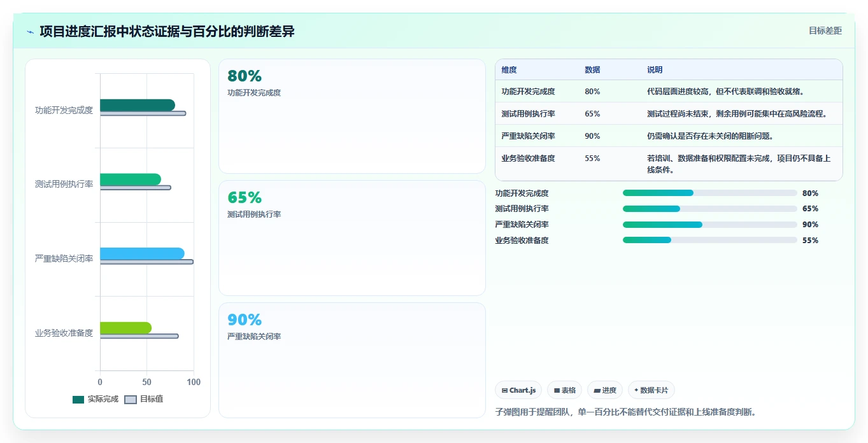The image size is (868, 443).
Task: Click the gray target bar under 业务验收准备度
Action: [x=139, y=336]
